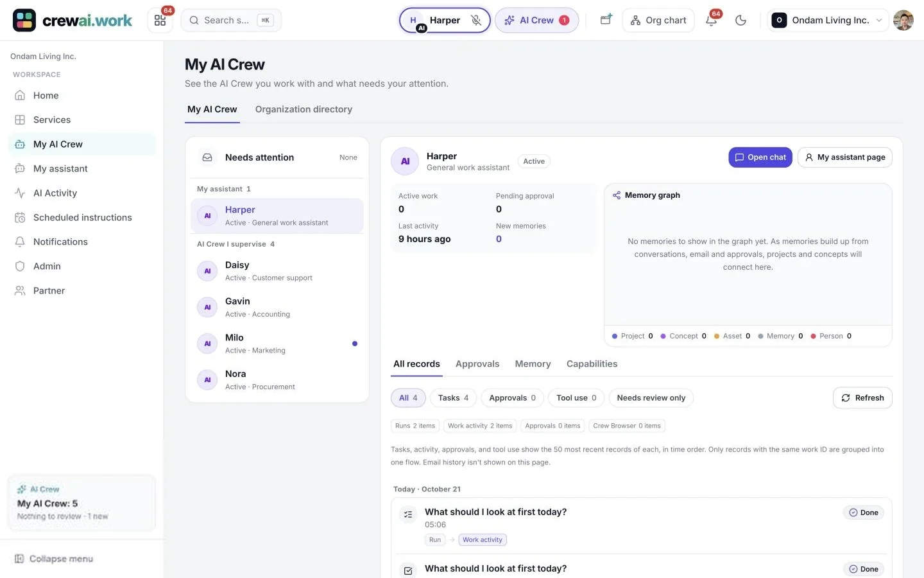This screenshot has width=924, height=578.
Task: Click the Needs attention inbox icon
Action: tap(207, 158)
